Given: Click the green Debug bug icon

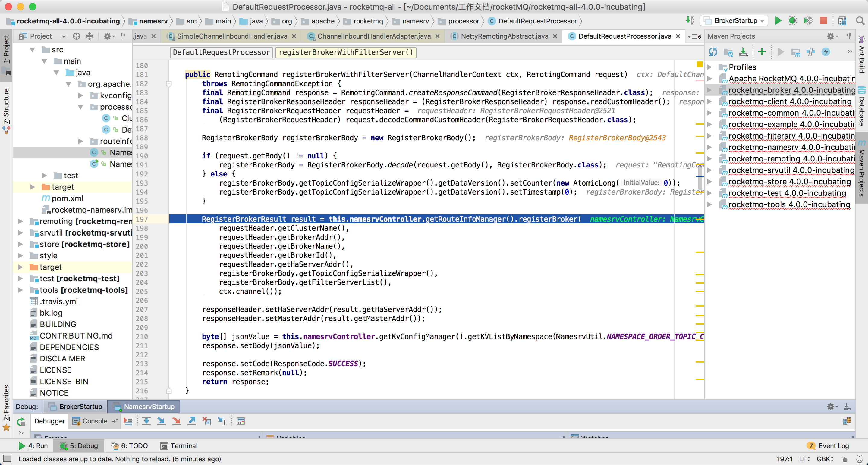Looking at the screenshot, I should pyautogui.click(x=793, y=21).
